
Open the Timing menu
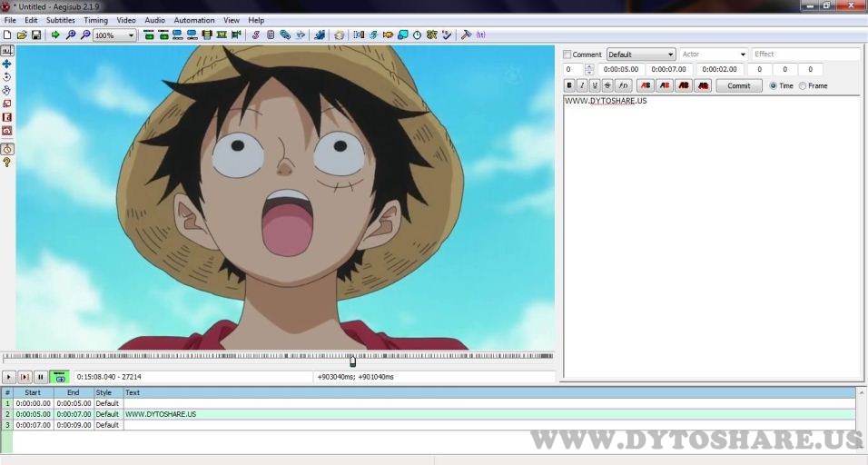[95, 20]
